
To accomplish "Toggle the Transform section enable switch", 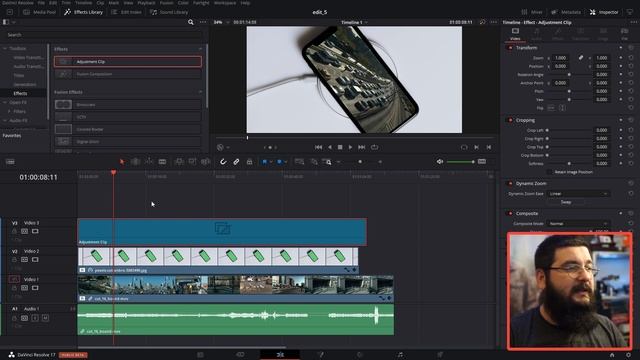I will pos(510,48).
